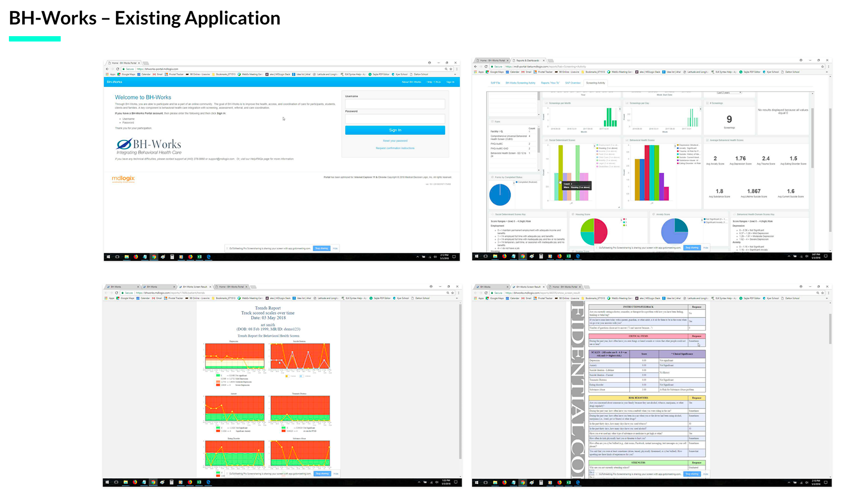
Task: Open the notification center on the Trends Report window's taskbar
Action: (x=456, y=483)
